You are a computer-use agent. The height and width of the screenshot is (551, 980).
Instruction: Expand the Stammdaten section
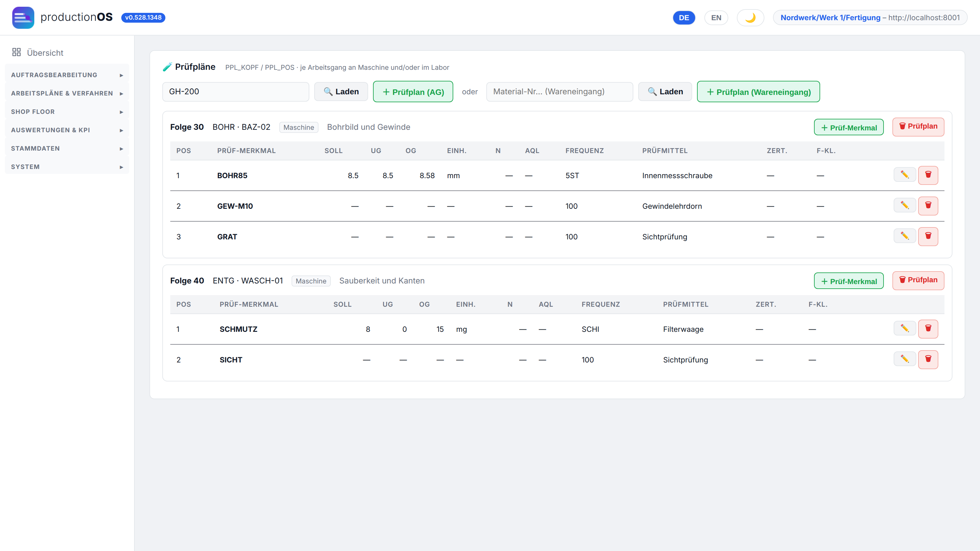tap(67, 148)
